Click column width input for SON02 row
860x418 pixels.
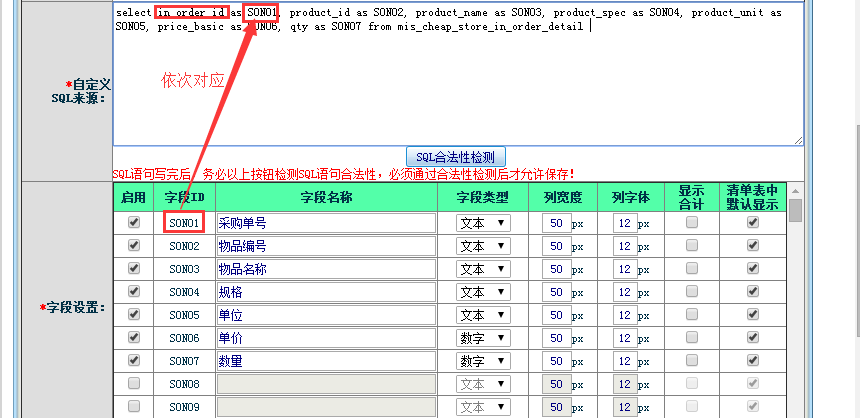(556, 246)
